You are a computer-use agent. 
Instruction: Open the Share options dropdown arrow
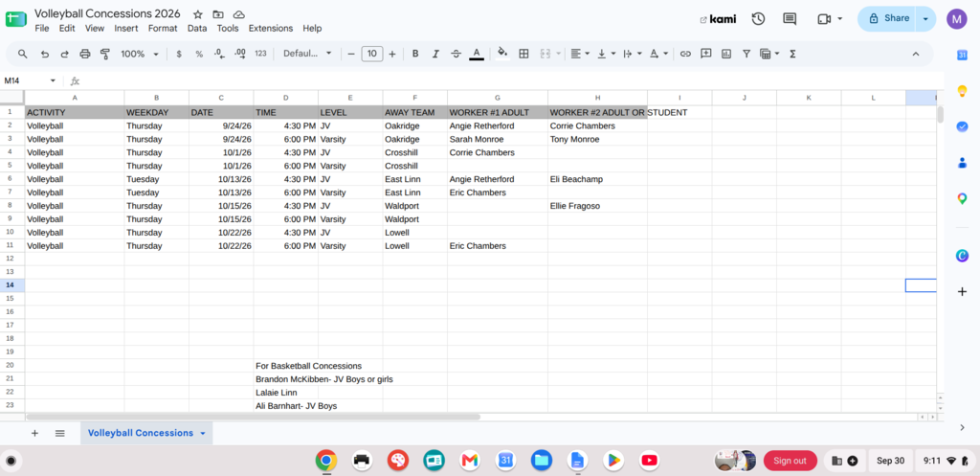pos(925,19)
